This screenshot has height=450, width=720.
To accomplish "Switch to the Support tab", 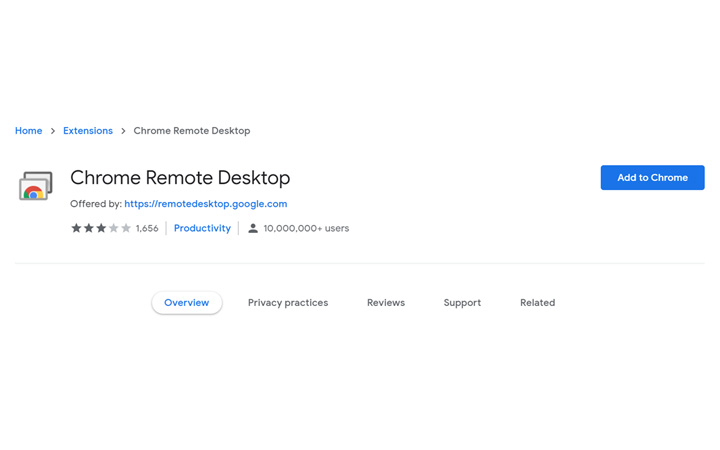I will [462, 303].
